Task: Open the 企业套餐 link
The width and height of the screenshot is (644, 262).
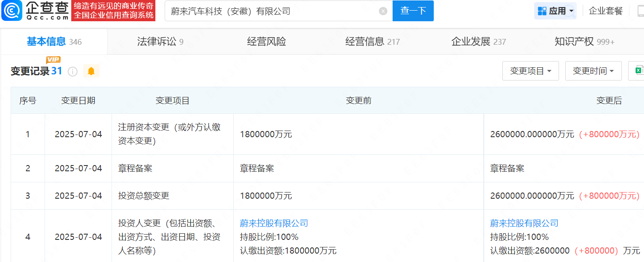Action: 606,11
